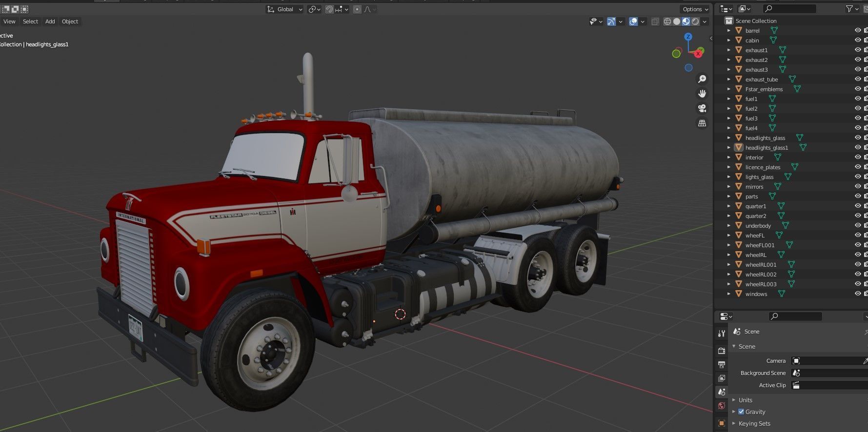Open viewport object visibility selector

(596, 21)
